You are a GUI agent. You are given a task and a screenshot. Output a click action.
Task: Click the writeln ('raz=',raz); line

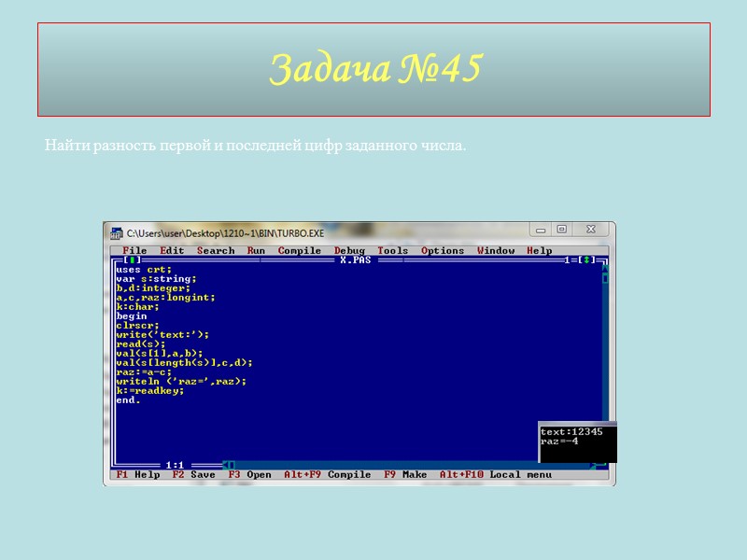click(181, 382)
